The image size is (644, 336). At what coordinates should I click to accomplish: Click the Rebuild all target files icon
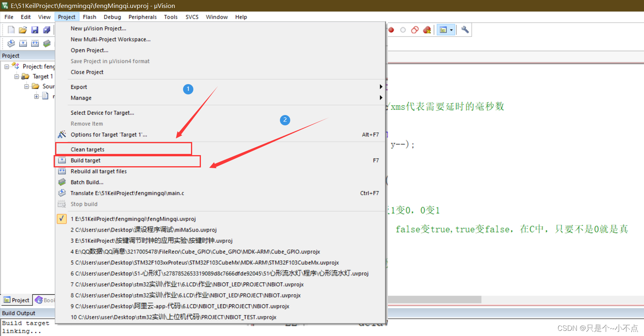click(x=62, y=171)
